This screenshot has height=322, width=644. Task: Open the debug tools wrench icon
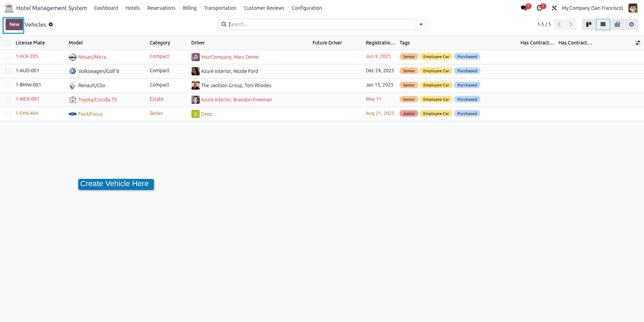click(x=554, y=8)
